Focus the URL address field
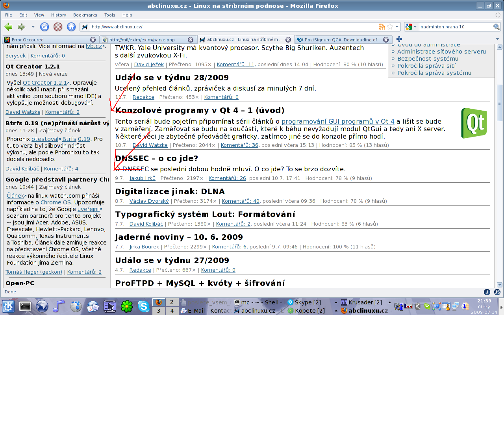 coord(233,27)
